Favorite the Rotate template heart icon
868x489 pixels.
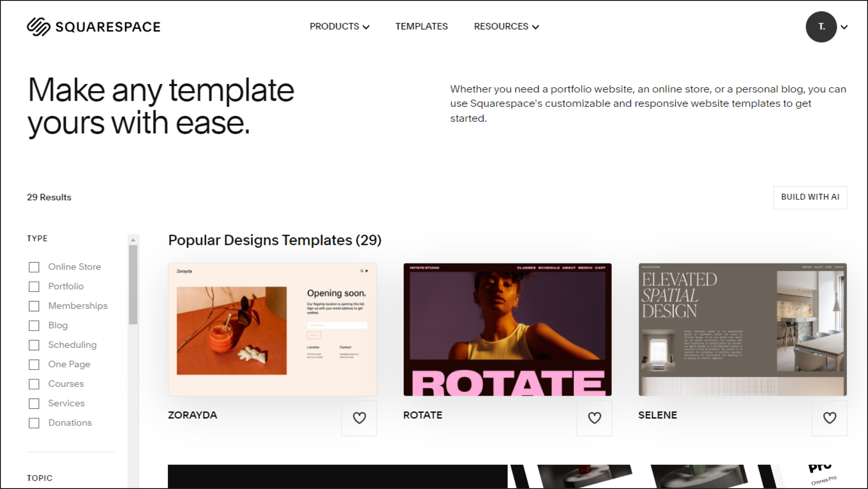pos(594,418)
